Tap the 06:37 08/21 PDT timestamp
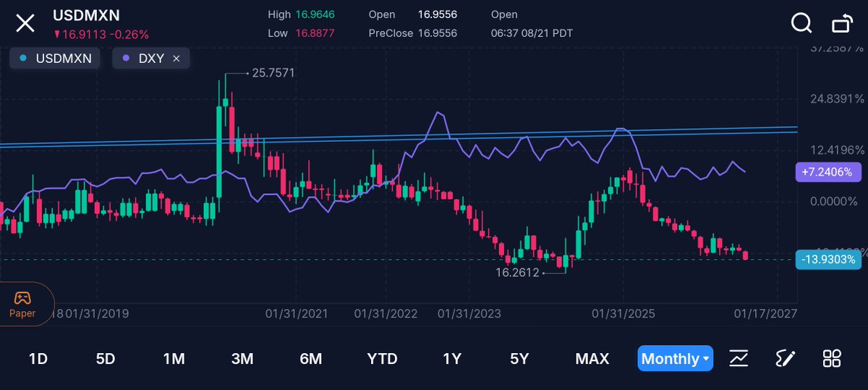Viewport: 868px width, 390px height. point(532,33)
